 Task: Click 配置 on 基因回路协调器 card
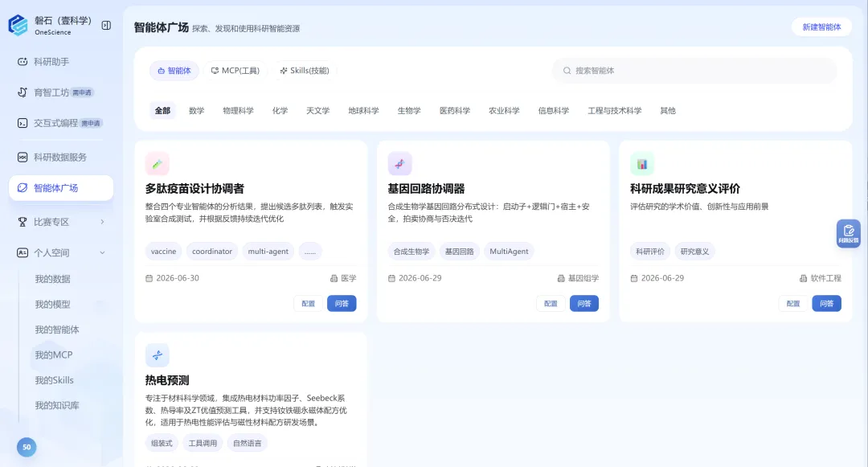(x=551, y=303)
